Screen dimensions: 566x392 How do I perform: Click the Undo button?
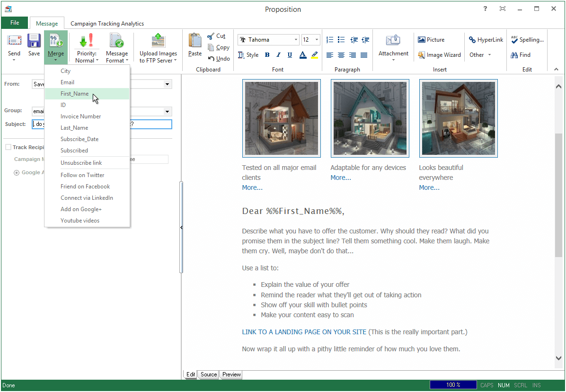pos(219,59)
